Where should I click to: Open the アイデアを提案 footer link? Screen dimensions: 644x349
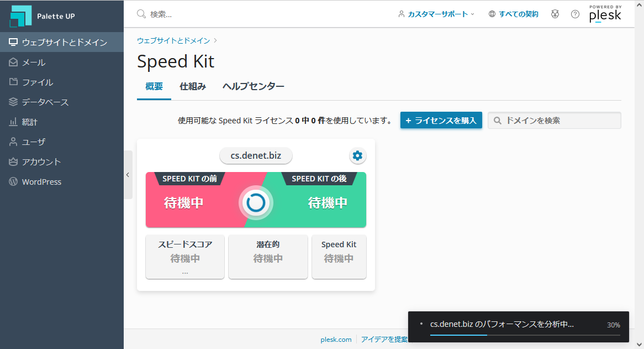pyautogui.click(x=384, y=340)
